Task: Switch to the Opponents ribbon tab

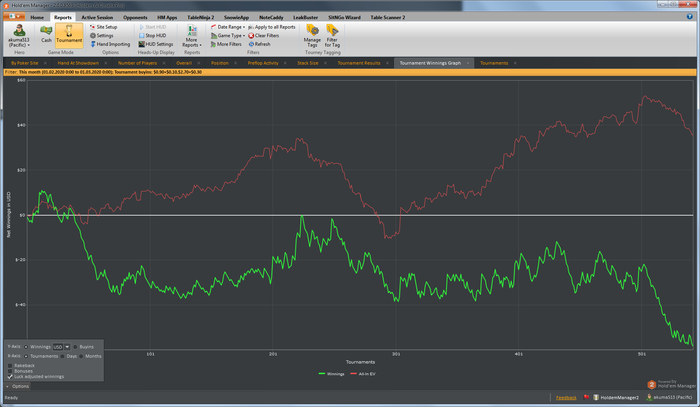Action: tap(135, 17)
